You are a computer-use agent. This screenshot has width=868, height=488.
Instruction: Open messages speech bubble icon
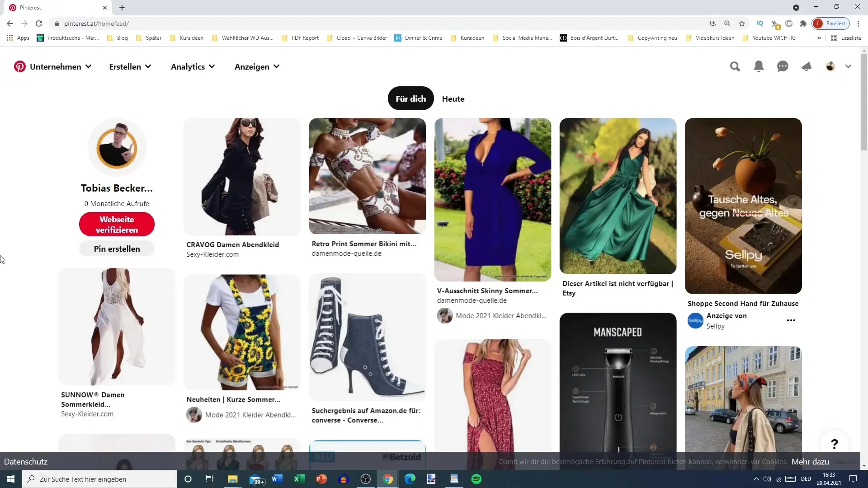[783, 66]
